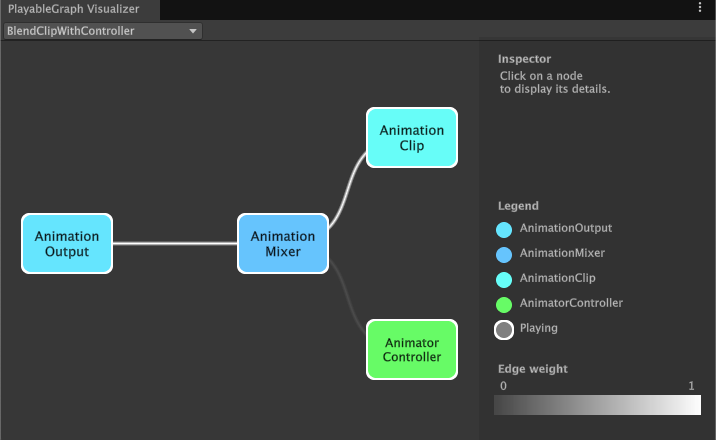This screenshot has width=716, height=440.
Task: Select the Animation Output node
Action: click(67, 243)
